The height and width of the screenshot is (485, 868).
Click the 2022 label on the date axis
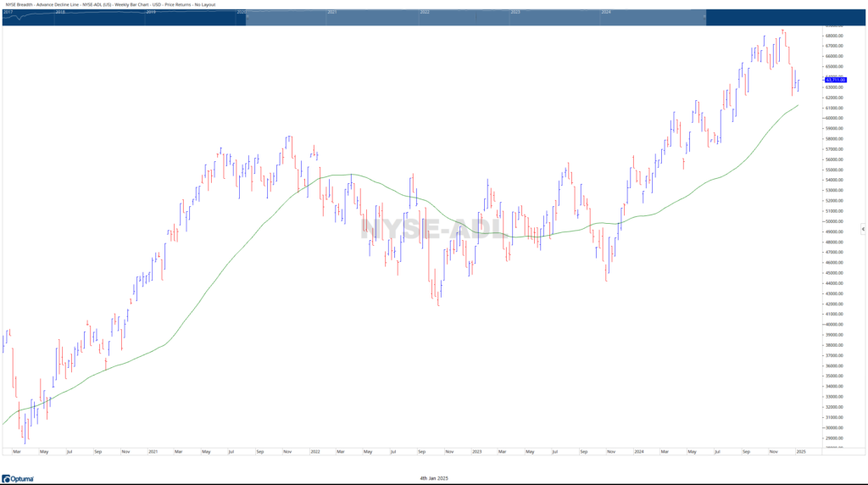(x=314, y=452)
